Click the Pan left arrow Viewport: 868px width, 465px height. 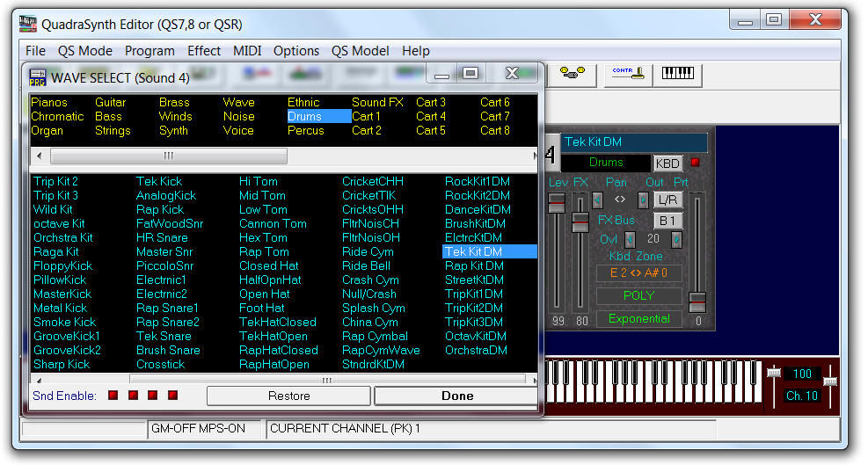[597, 200]
